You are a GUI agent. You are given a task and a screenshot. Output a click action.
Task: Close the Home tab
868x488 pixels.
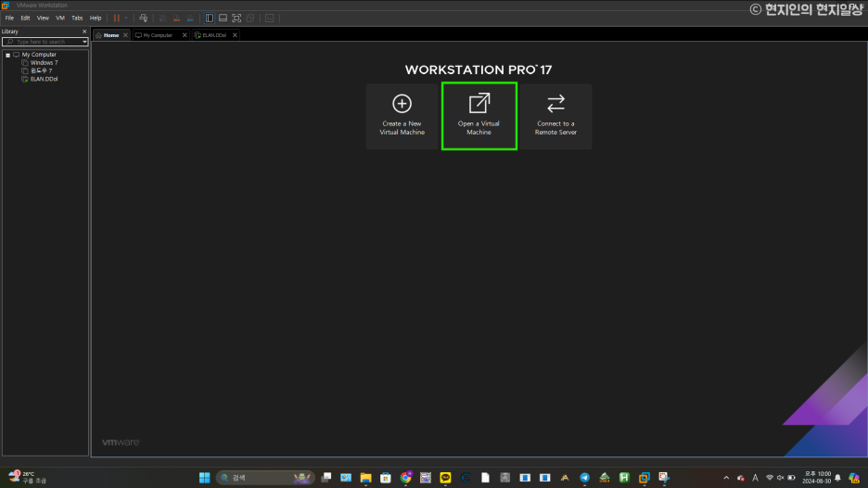pos(125,35)
